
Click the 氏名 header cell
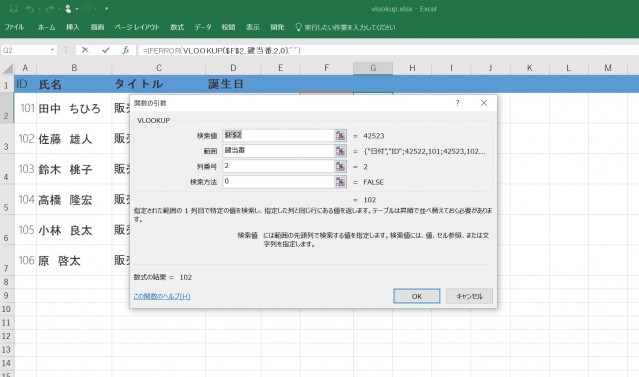[74, 84]
